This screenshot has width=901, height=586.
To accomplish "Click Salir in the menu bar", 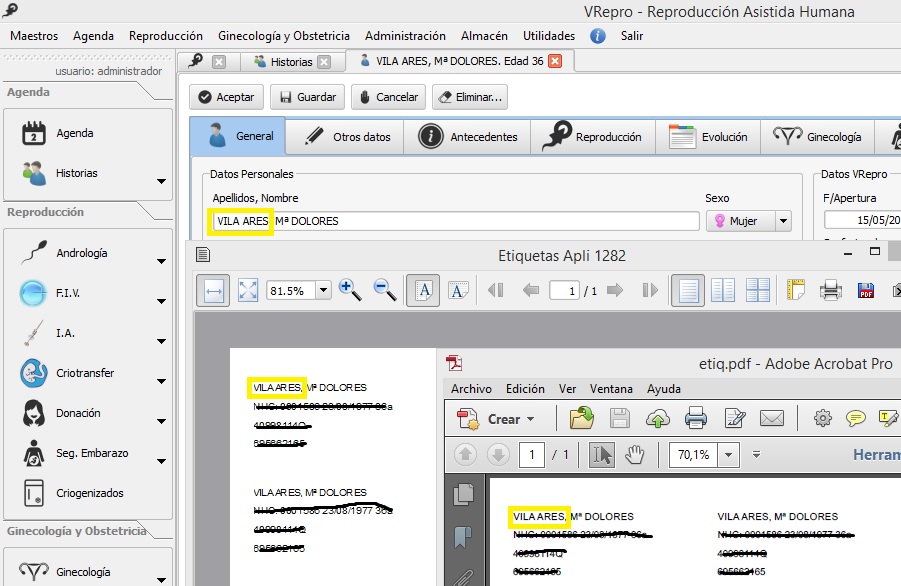I will [x=632, y=36].
